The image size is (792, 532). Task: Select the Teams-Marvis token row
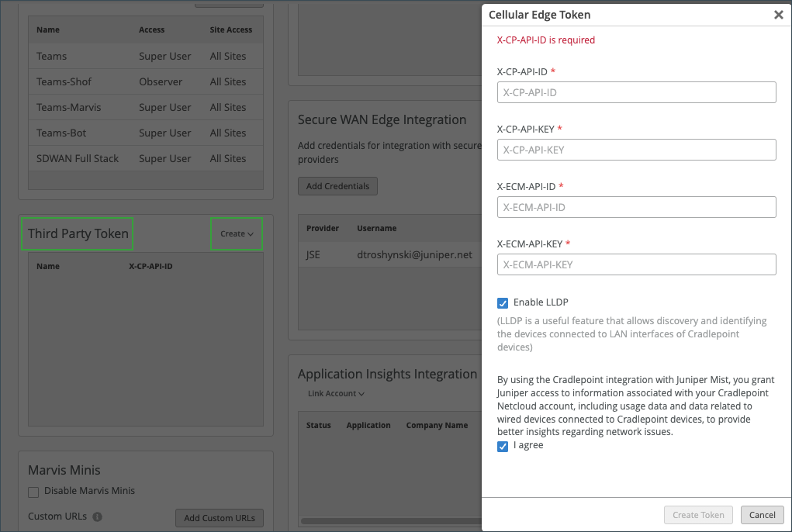(x=146, y=108)
